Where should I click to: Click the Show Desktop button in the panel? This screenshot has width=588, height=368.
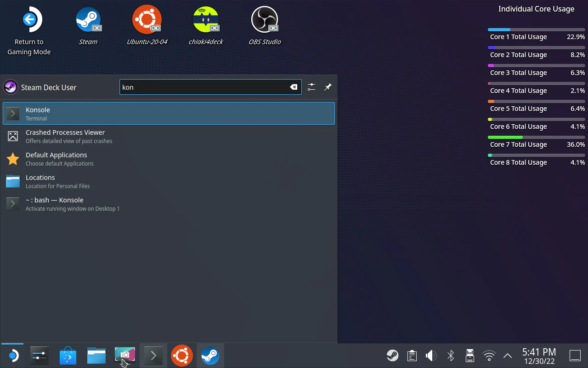pyautogui.click(x=575, y=356)
